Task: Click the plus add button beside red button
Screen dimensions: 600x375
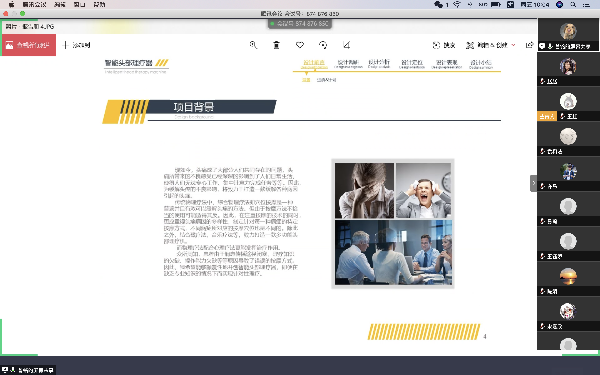Action: [x=66, y=45]
